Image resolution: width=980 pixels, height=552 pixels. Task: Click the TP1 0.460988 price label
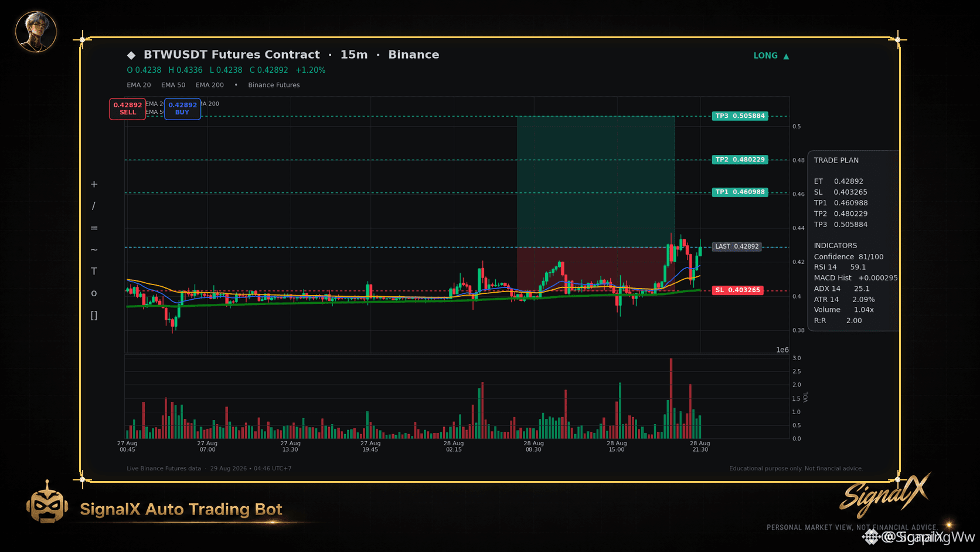coord(740,192)
